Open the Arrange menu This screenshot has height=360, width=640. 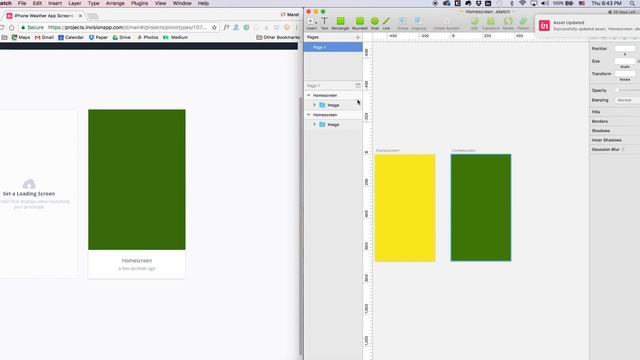pos(115,3)
